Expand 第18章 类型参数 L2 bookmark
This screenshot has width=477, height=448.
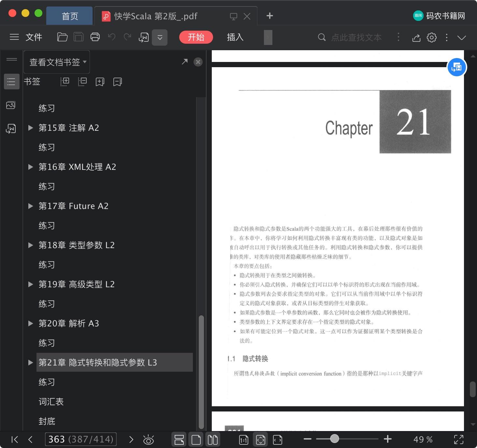click(x=31, y=245)
